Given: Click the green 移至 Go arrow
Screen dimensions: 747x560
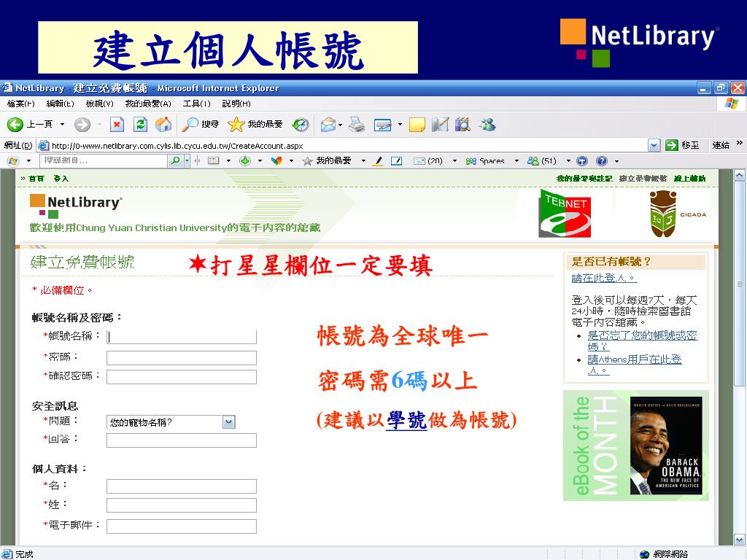Looking at the screenshot, I should 671,145.
